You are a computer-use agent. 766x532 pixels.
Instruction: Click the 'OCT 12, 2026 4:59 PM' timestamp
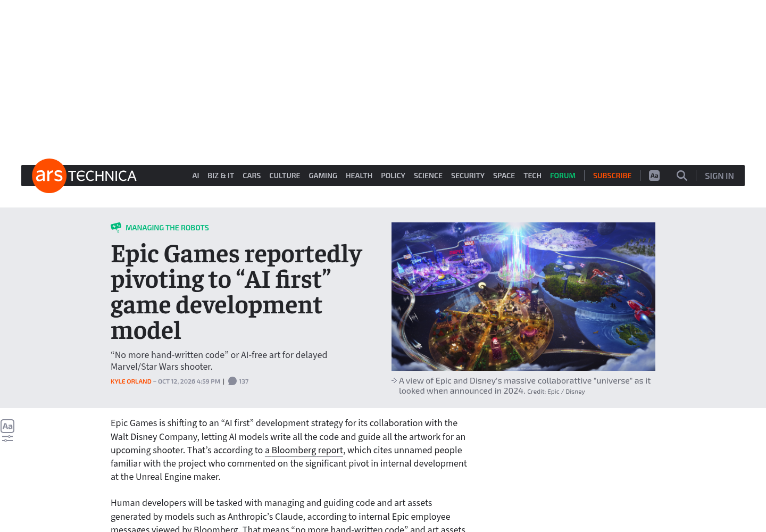point(189,381)
